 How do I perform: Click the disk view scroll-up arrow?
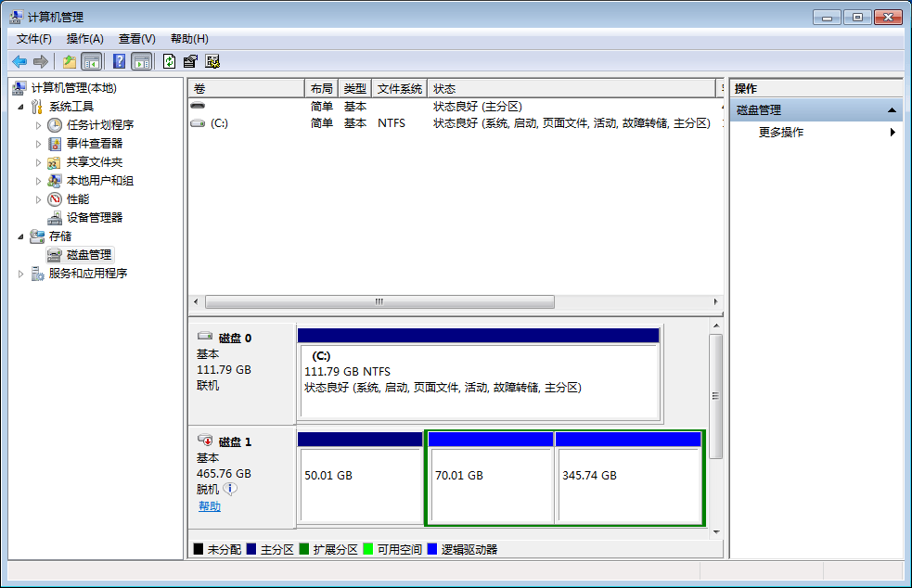pyautogui.click(x=716, y=326)
